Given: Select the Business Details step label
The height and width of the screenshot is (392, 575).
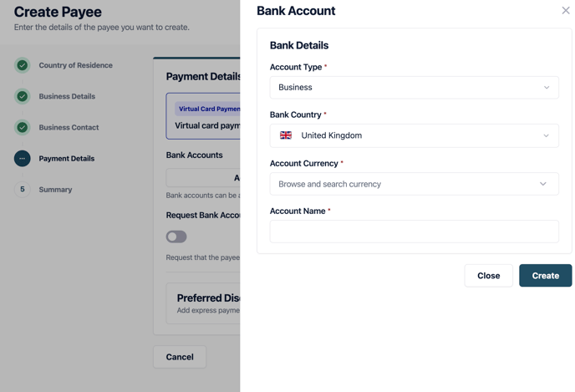Looking at the screenshot, I should 67,96.
